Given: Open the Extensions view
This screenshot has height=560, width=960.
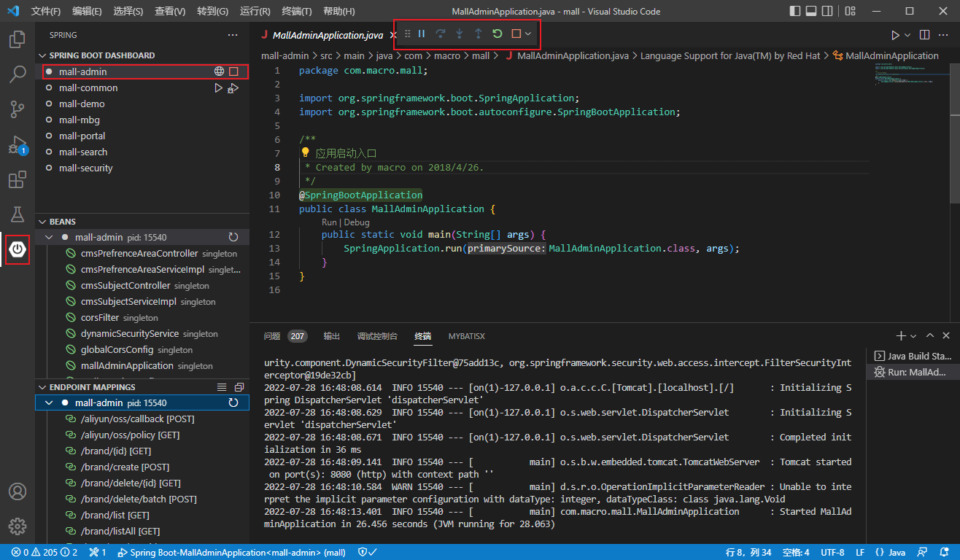Looking at the screenshot, I should pos(18,179).
